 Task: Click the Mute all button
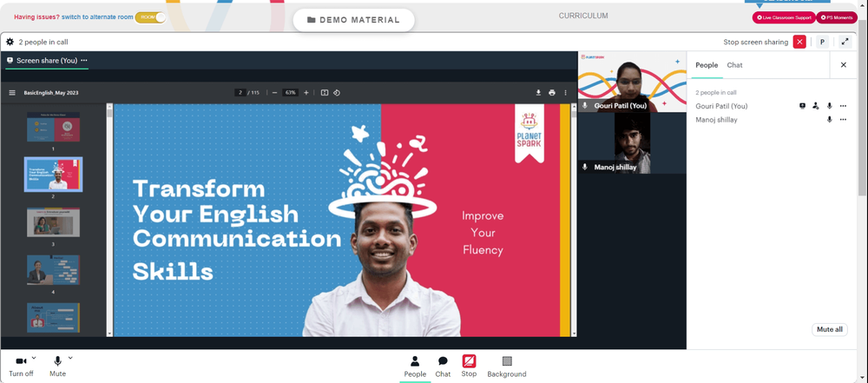point(829,329)
